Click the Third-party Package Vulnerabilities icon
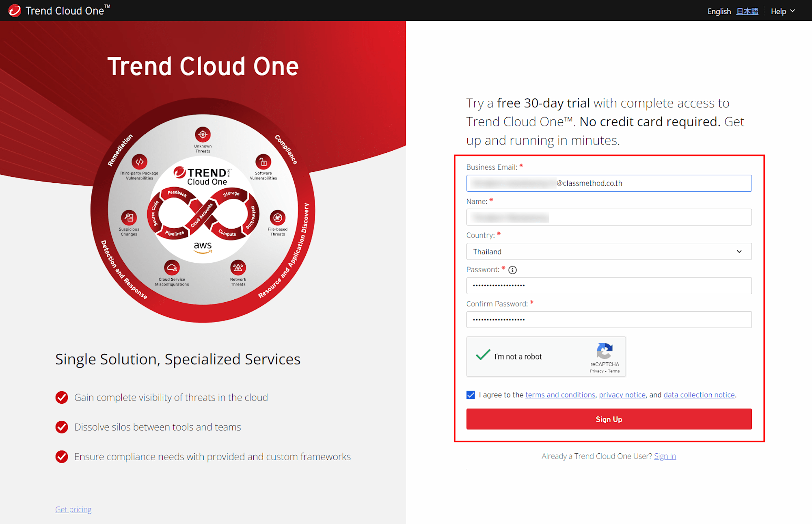 click(x=139, y=162)
